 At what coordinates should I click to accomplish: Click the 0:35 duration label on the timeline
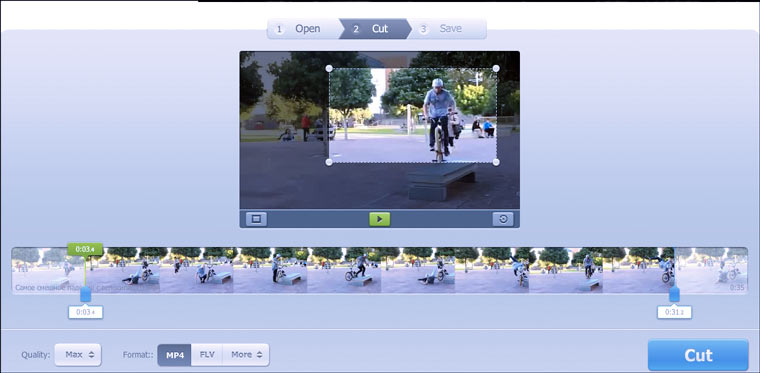[737, 288]
